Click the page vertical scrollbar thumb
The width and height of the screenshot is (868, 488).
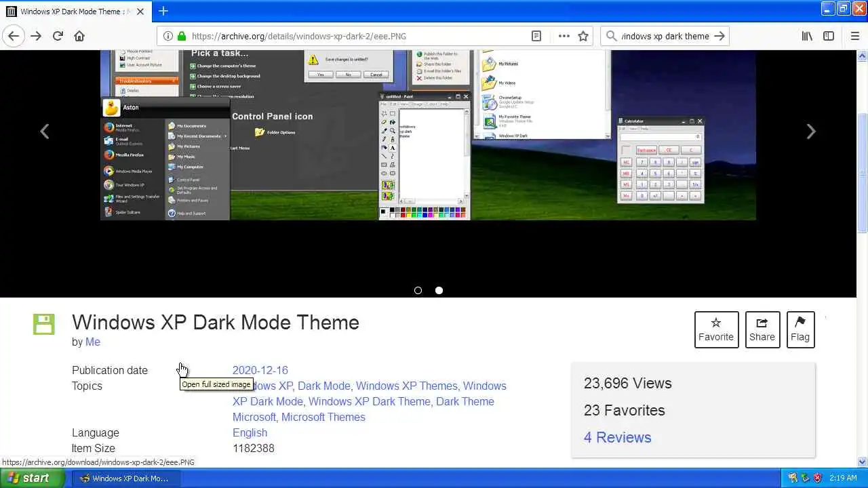862,173
